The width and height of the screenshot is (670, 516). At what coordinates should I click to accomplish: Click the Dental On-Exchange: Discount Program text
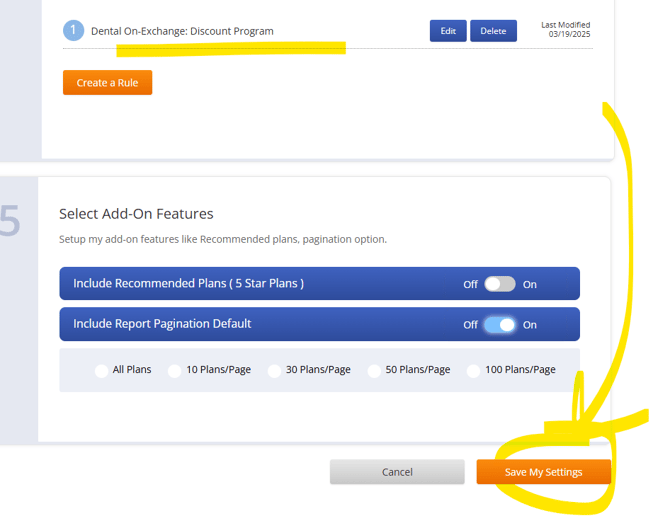pyautogui.click(x=182, y=31)
